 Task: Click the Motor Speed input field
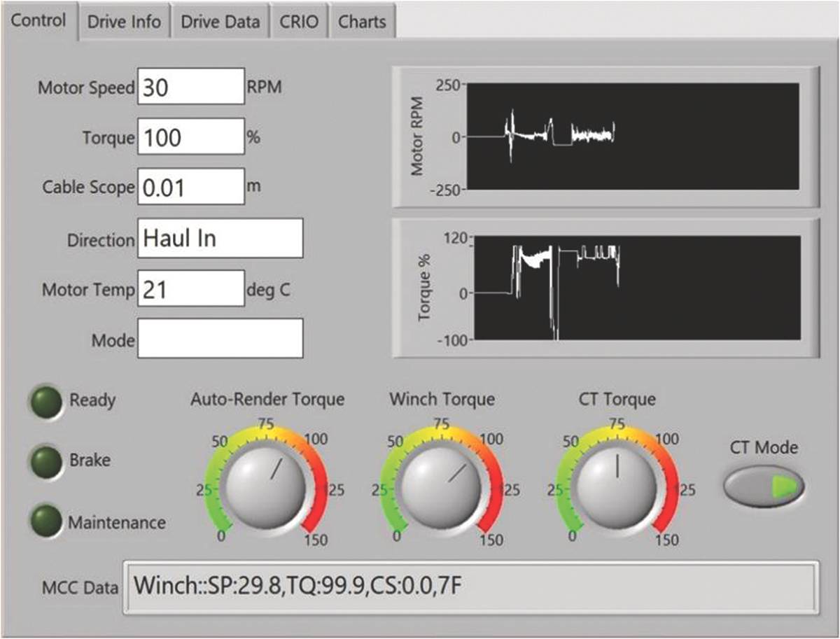pyautogui.click(x=191, y=86)
